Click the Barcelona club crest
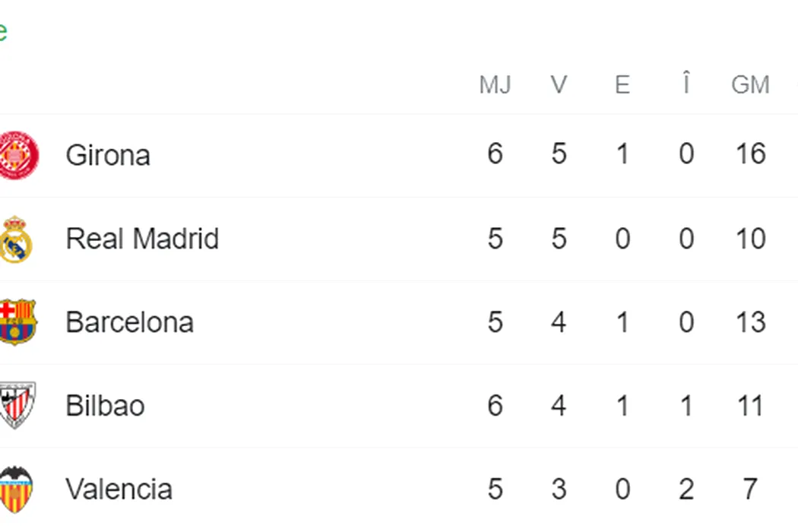 pos(17,322)
